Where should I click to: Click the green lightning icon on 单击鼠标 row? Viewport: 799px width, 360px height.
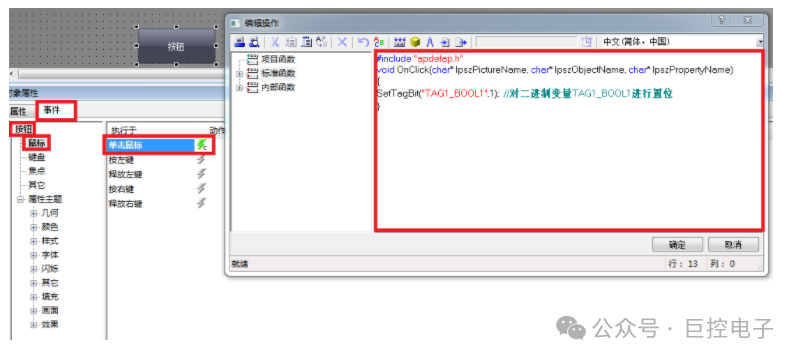[x=202, y=145]
